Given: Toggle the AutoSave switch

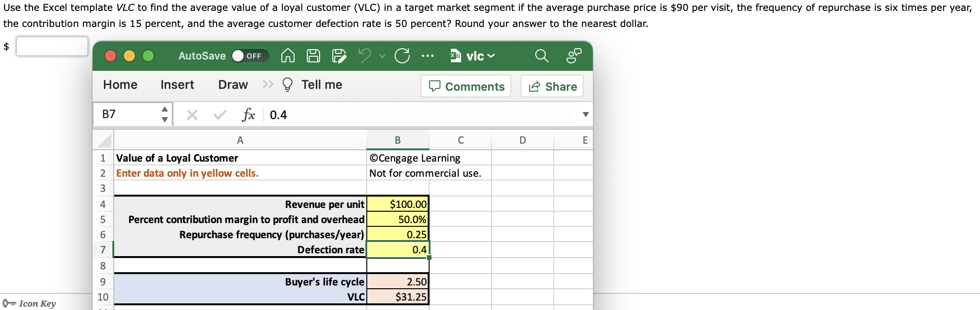Looking at the screenshot, I should pos(250,56).
